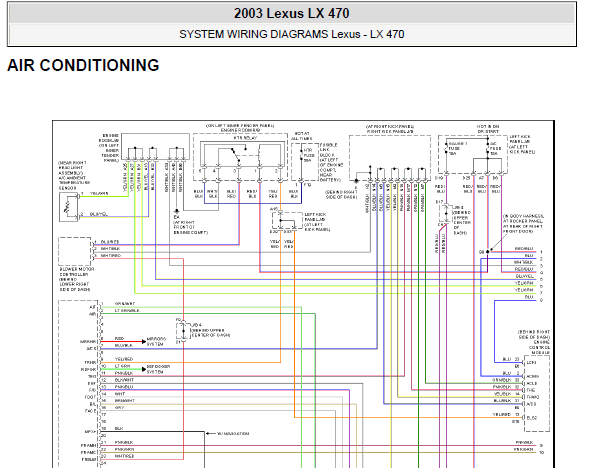The image size is (599, 468).
Task: Click the A/C fuse symbol in left kick panel
Action: [x=488, y=149]
